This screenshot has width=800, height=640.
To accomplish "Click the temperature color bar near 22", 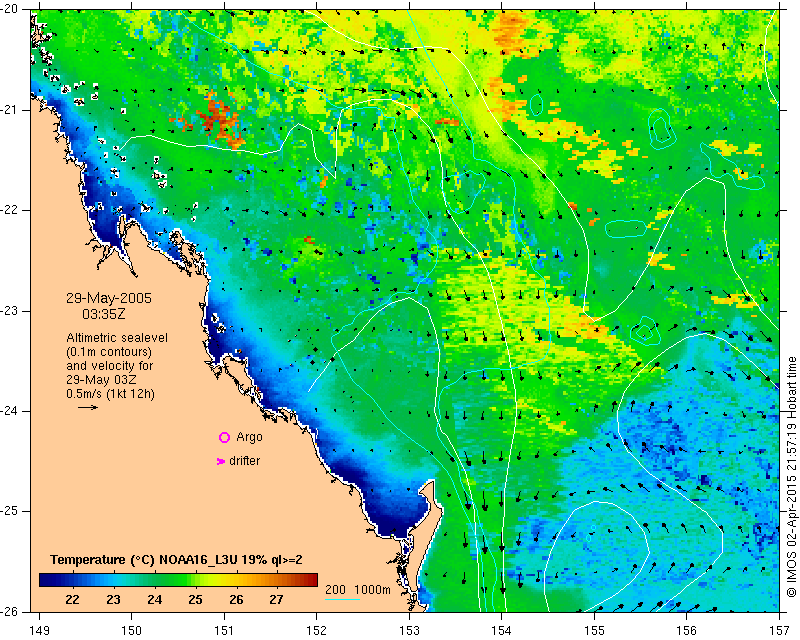I will click(x=72, y=580).
